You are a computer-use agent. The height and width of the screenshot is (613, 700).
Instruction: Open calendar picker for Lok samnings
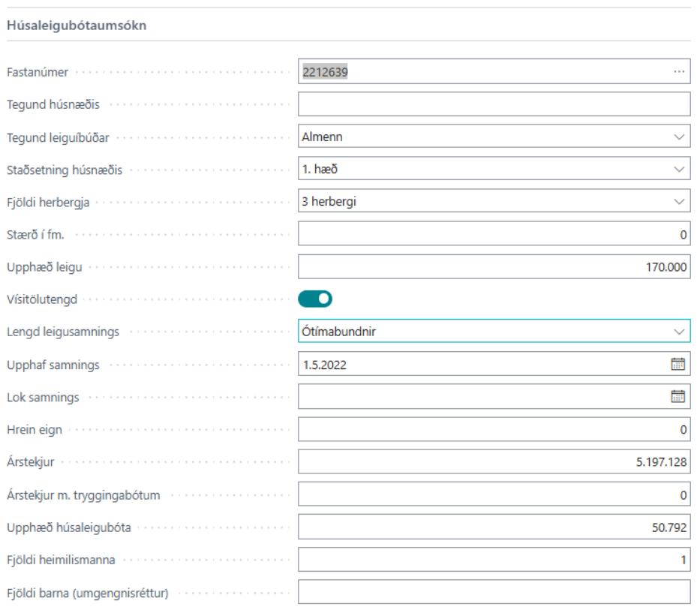tap(677, 397)
